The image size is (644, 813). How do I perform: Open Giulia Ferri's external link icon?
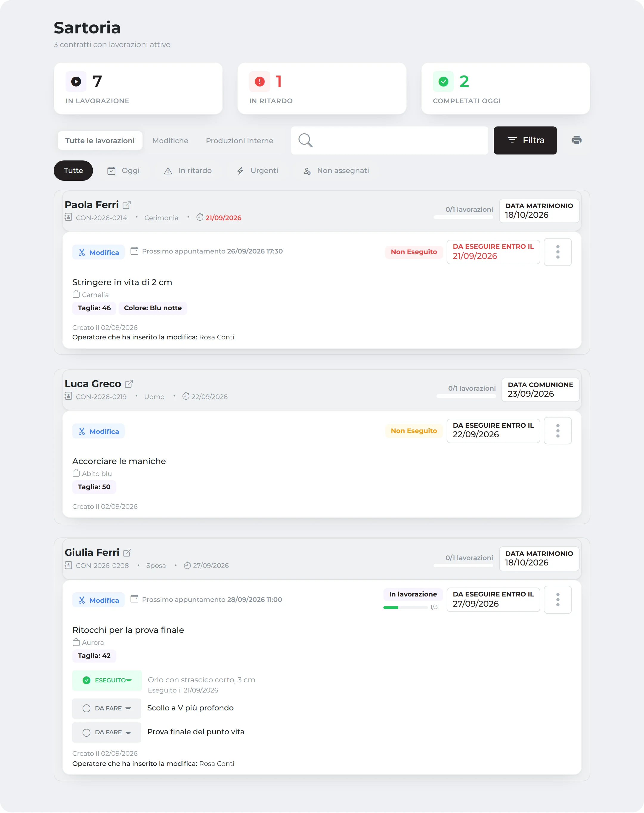pos(127,552)
